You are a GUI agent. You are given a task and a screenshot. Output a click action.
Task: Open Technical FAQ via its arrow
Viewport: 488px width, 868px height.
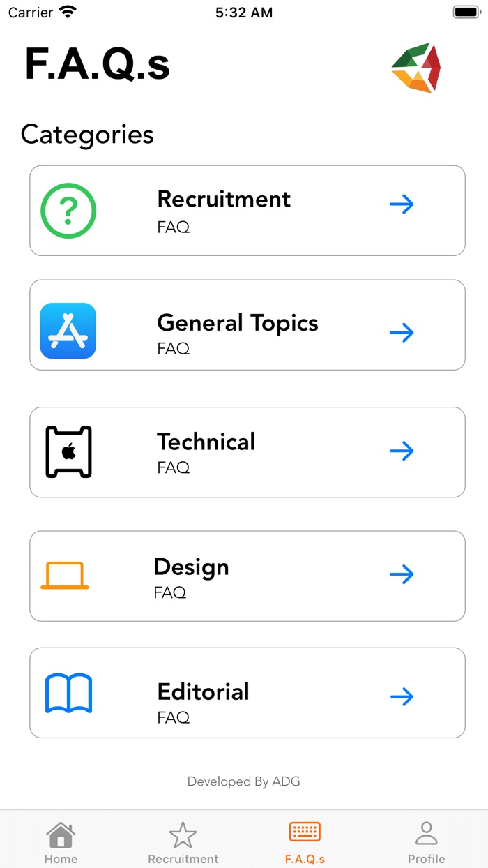[x=402, y=451]
